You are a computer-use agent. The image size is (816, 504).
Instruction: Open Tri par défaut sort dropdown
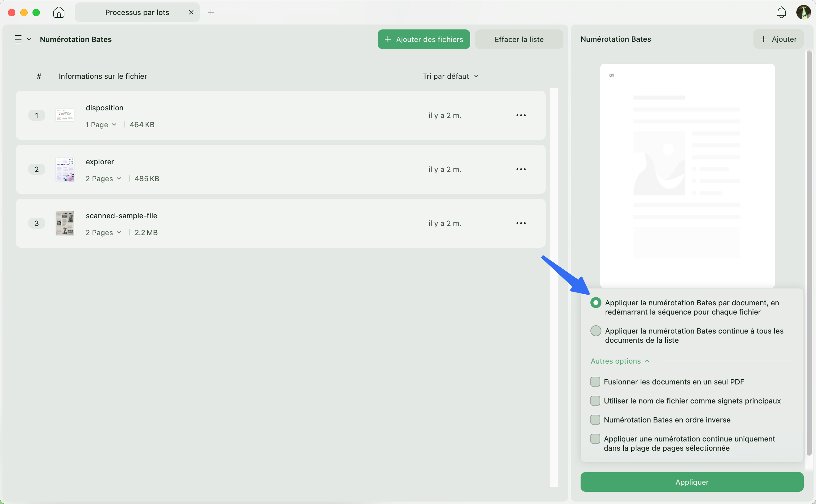(x=451, y=76)
